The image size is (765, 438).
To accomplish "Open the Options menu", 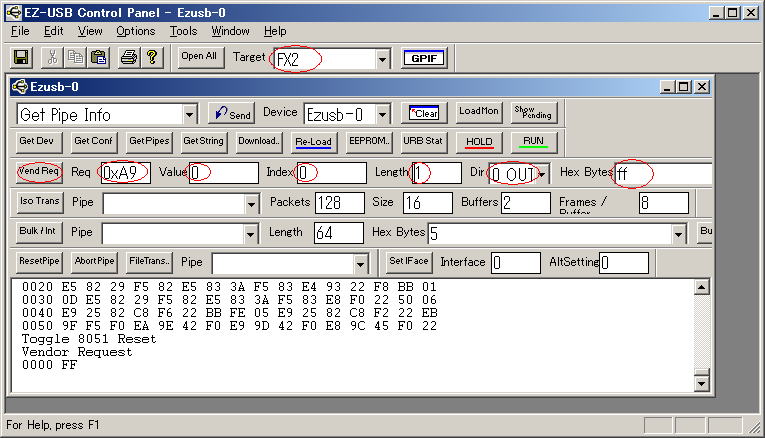I will point(136,31).
